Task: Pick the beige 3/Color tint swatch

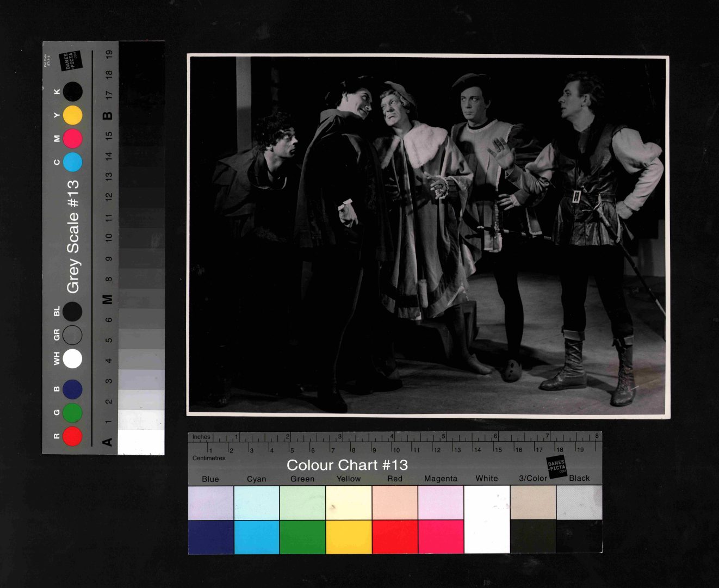Action: (533, 503)
